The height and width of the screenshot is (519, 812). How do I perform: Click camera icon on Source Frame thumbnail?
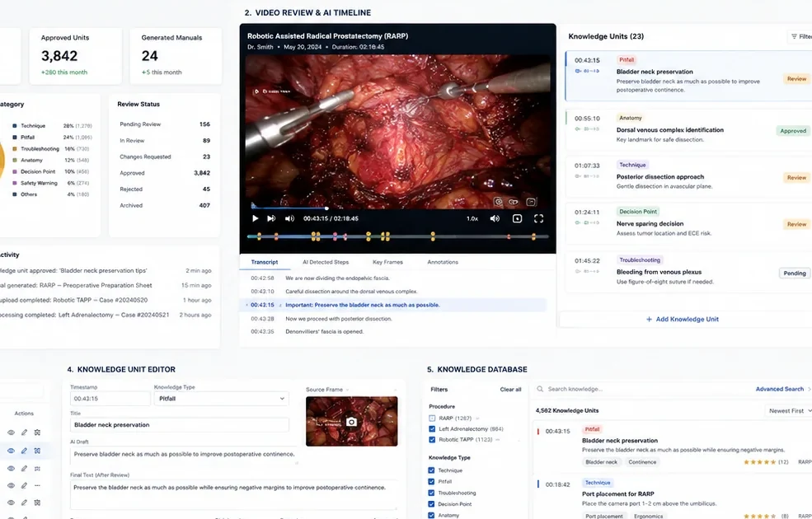(351, 422)
